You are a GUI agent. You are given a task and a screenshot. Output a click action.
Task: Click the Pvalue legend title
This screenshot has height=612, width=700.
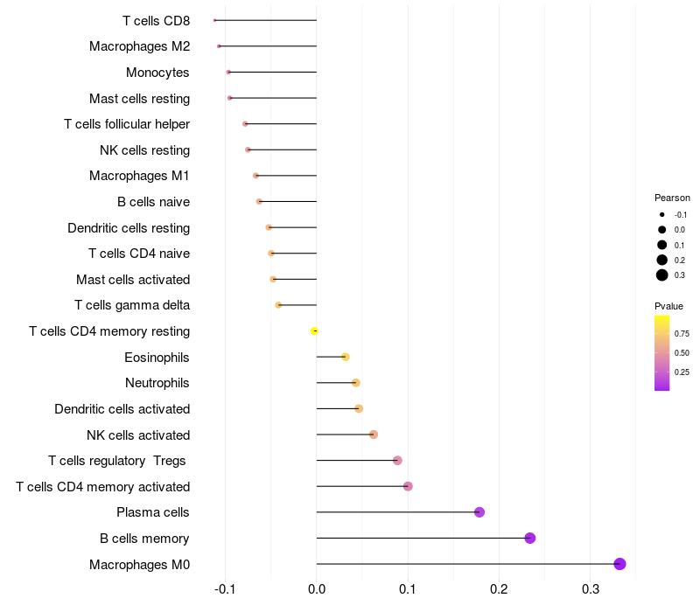[x=668, y=306]
